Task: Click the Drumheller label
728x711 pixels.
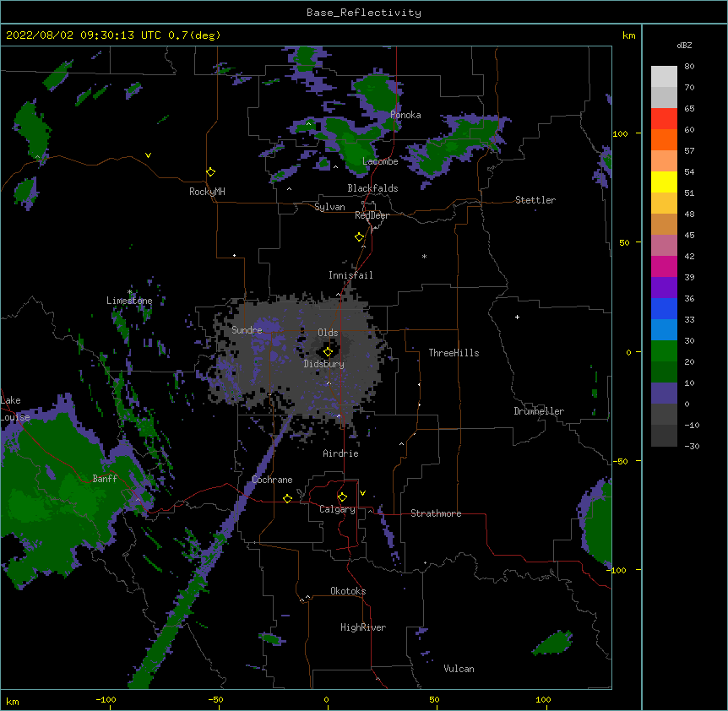Action: pyautogui.click(x=539, y=411)
